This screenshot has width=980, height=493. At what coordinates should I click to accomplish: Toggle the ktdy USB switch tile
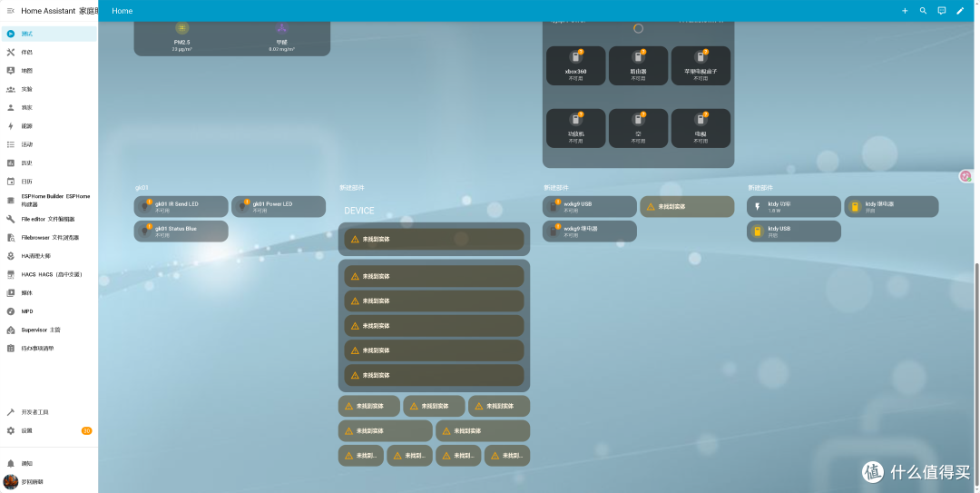(x=794, y=232)
